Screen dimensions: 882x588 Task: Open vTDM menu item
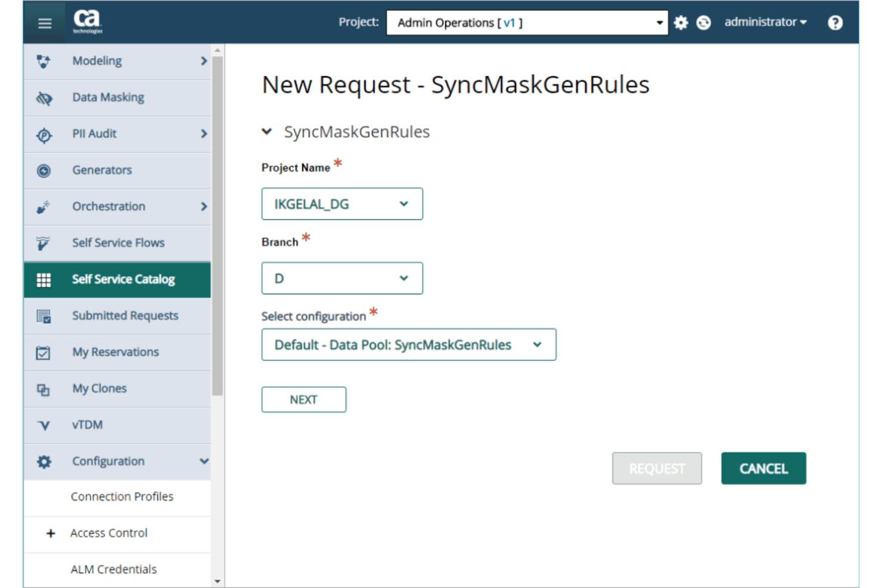[x=117, y=425]
